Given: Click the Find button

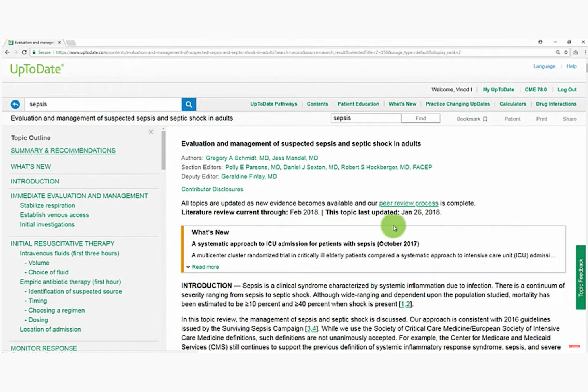Looking at the screenshot, I should (x=421, y=118).
